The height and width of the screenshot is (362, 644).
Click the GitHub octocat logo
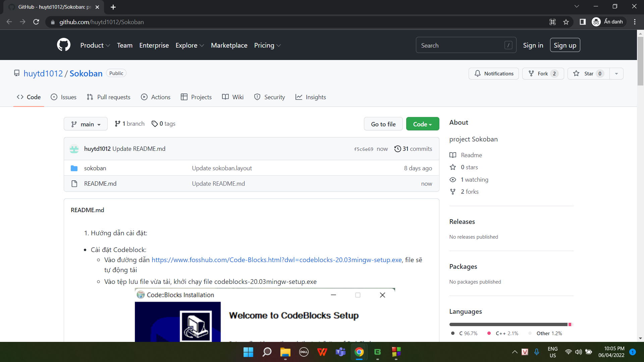64,45
